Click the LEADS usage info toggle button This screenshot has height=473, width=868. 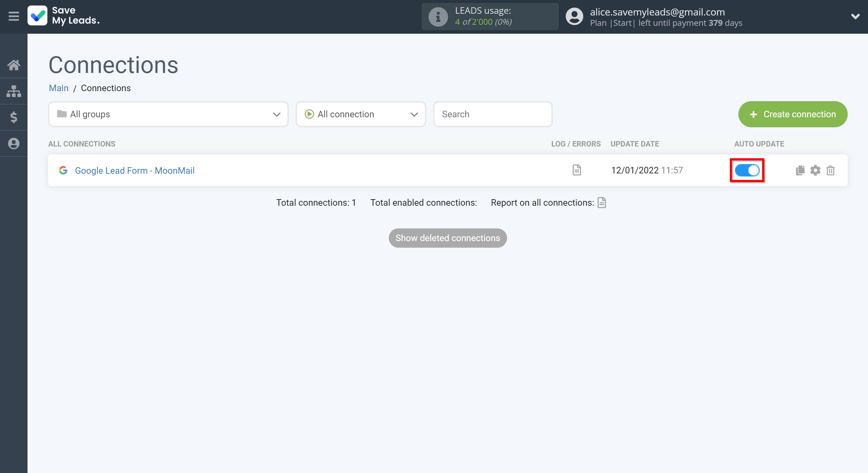437,16
